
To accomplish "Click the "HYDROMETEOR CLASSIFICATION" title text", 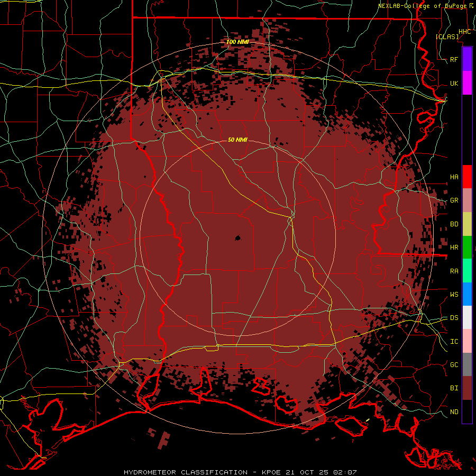I will 186,472.
